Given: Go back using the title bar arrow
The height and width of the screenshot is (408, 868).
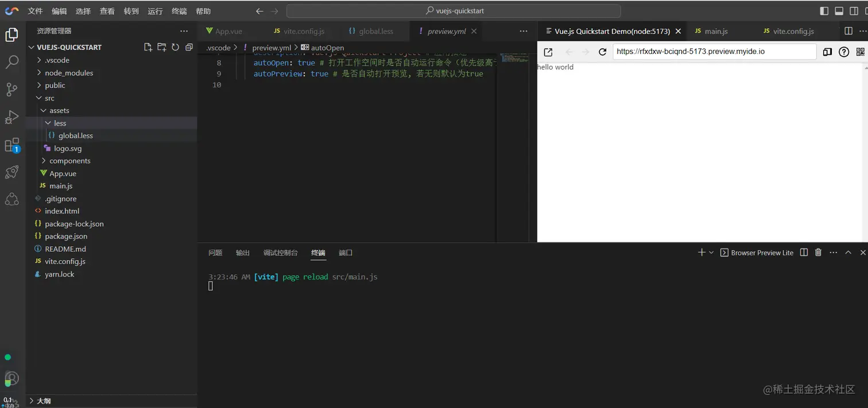Looking at the screenshot, I should (259, 11).
